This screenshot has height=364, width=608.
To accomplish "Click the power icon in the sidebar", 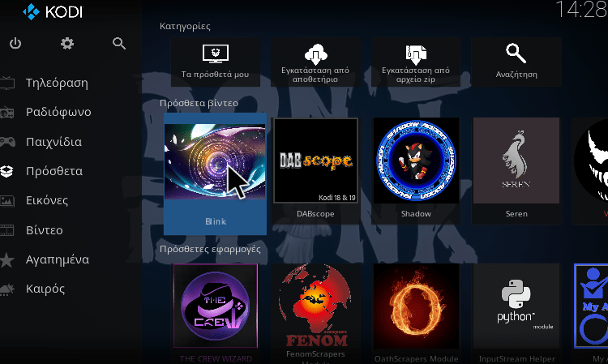I will pyautogui.click(x=15, y=44).
